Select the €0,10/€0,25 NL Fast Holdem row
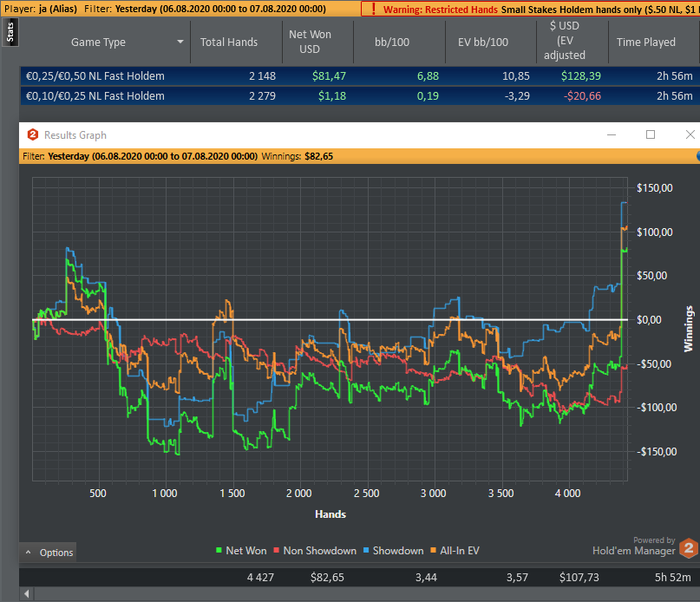Viewport: 700px width, 602px height. tap(360, 96)
